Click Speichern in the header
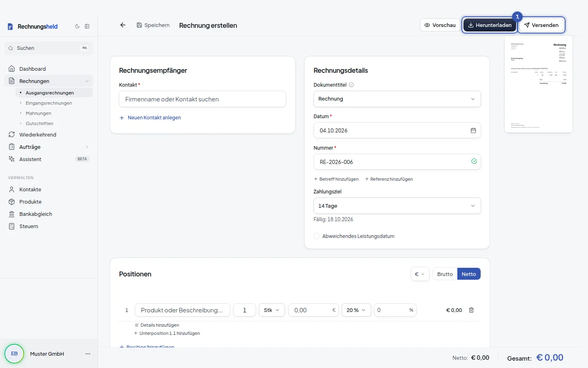588x368 pixels. (153, 25)
